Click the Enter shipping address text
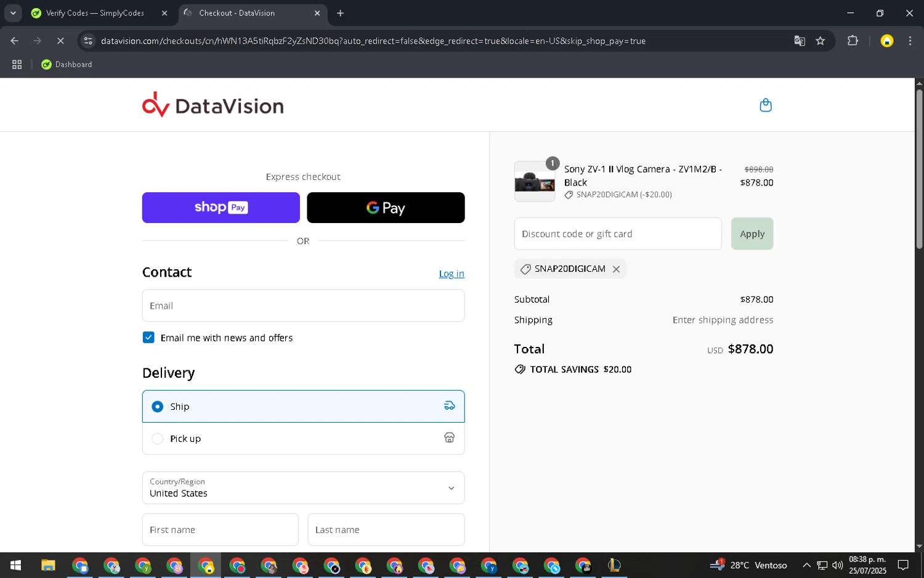Image resolution: width=924 pixels, height=578 pixels. [x=723, y=320]
